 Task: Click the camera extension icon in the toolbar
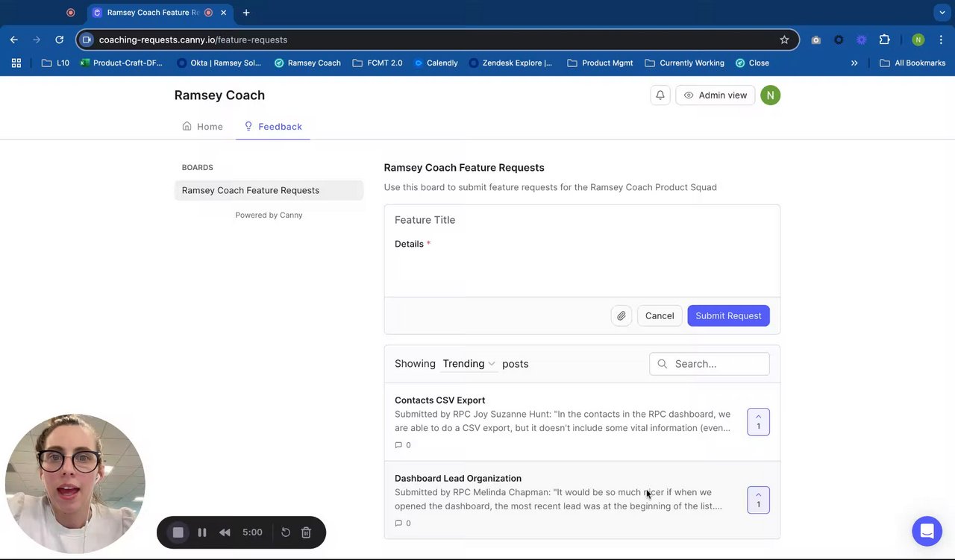click(x=816, y=40)
